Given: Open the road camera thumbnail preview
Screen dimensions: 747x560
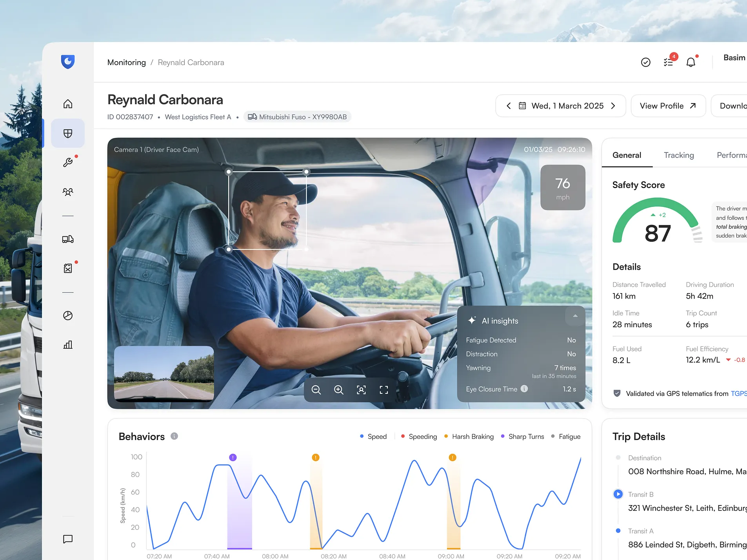Looking at the screenshot, I should tap(164, 374).
